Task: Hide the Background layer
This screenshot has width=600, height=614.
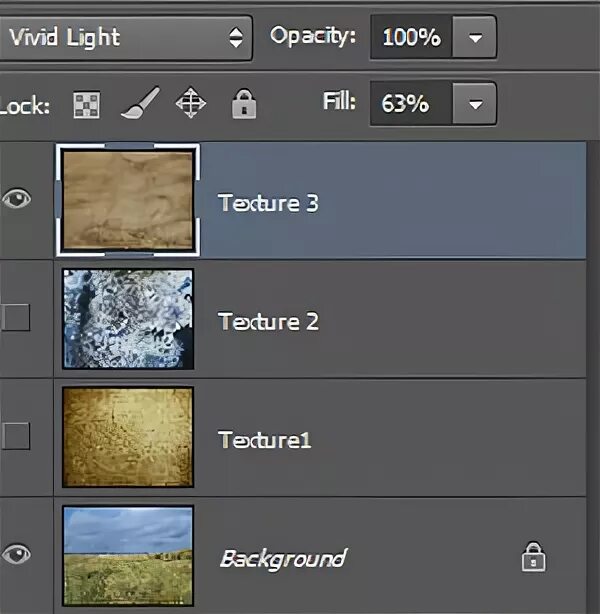Action: tap(18, 553)
